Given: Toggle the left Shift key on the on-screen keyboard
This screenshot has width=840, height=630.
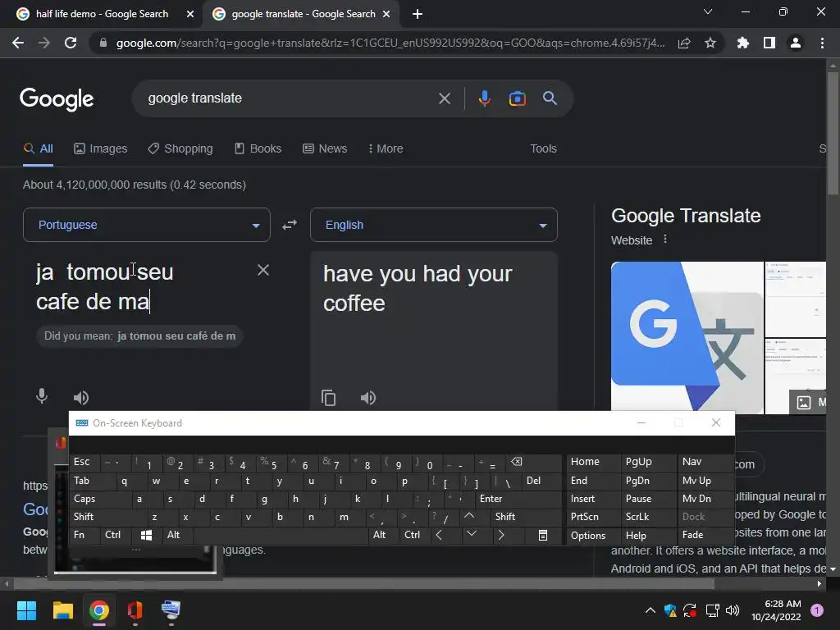Looking at the screenshot, I should tap(107, 517).
